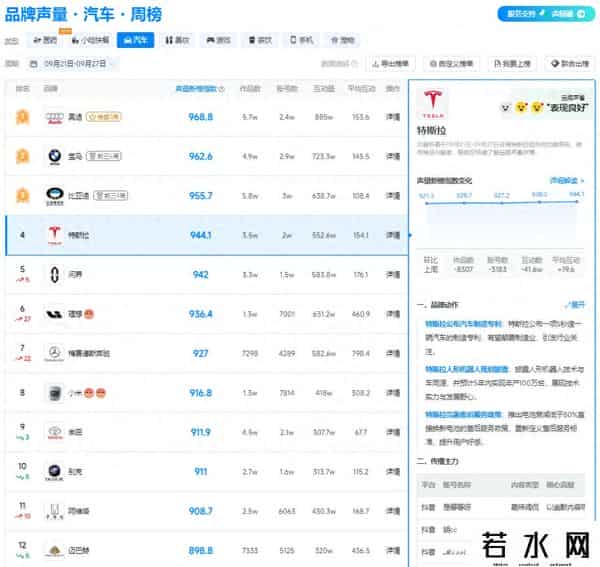This screenshot has width=600, height=567.
Task: Select the 汽车 category tab
Action: (134, 40)
